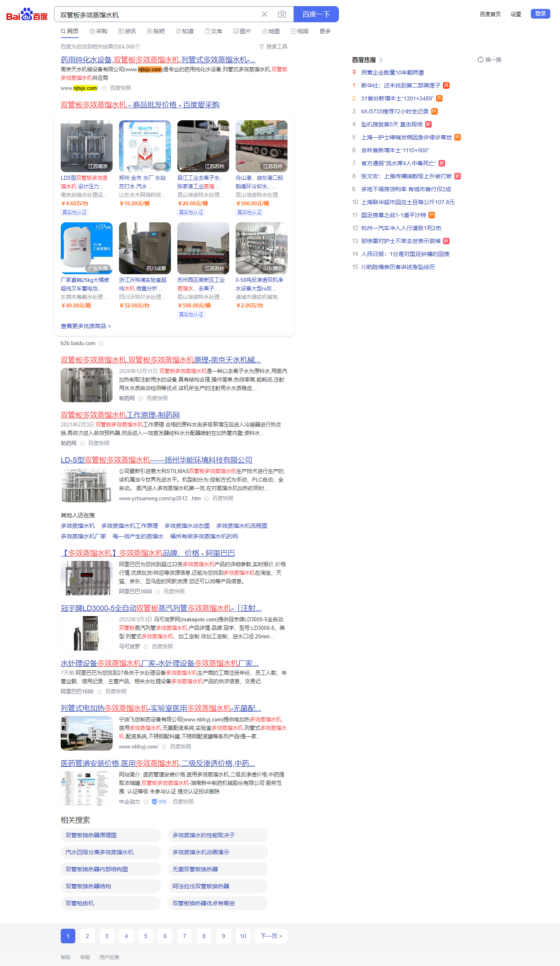Open 双管板多效蒸馏水机工作原理-制药网 result
Viewport: 560px width, 966px height.
click(120, 415)
